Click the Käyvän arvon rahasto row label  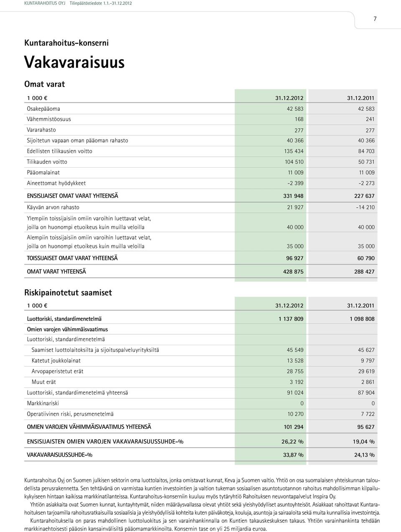tap(53, 207)
